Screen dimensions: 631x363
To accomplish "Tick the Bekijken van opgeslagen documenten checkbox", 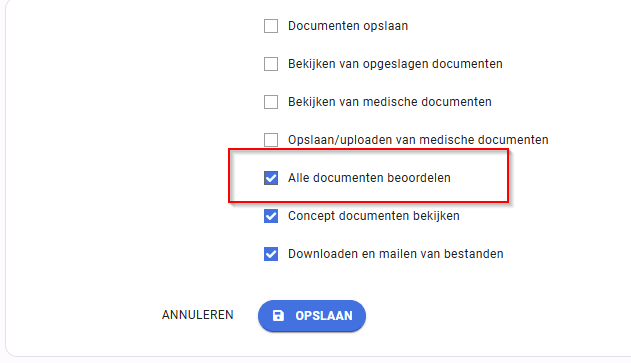I will tap(271, 64).
